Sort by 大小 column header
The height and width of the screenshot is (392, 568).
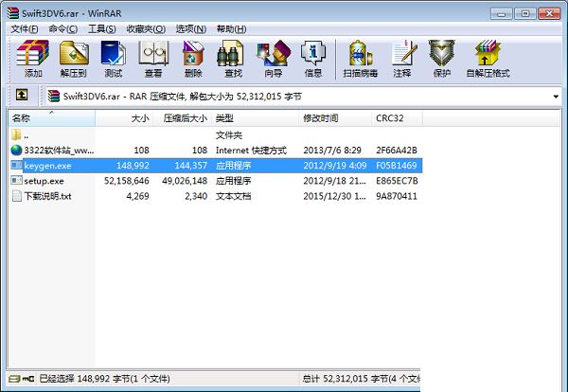tap(124, 118)
